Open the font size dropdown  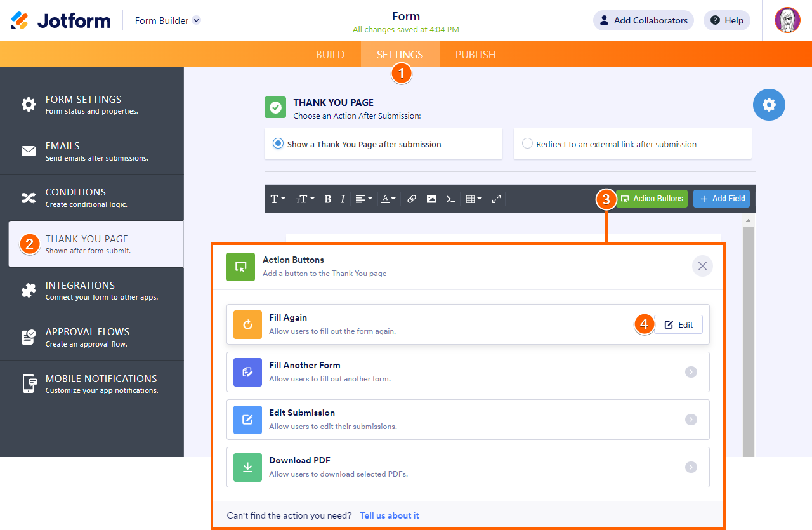coord(304,199)
